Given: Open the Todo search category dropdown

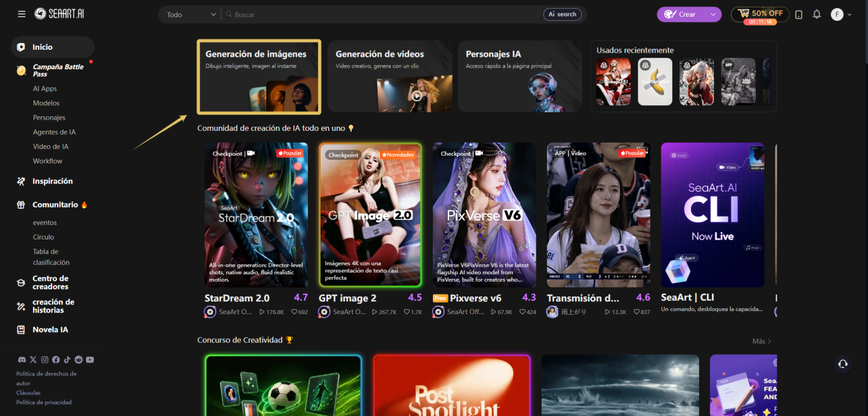Looking at the screenshot, I should (x=190, y=14).
